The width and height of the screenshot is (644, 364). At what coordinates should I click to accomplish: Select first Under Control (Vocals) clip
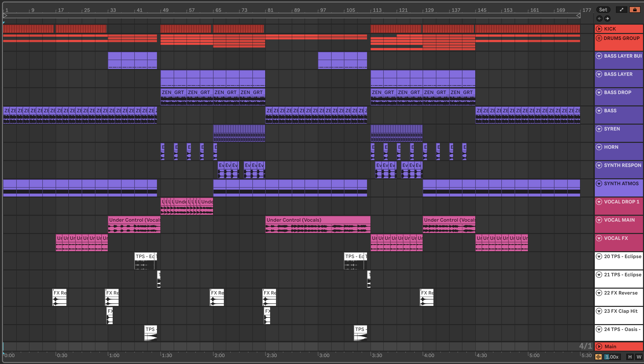pyautogui.click(x=134, y=220)
